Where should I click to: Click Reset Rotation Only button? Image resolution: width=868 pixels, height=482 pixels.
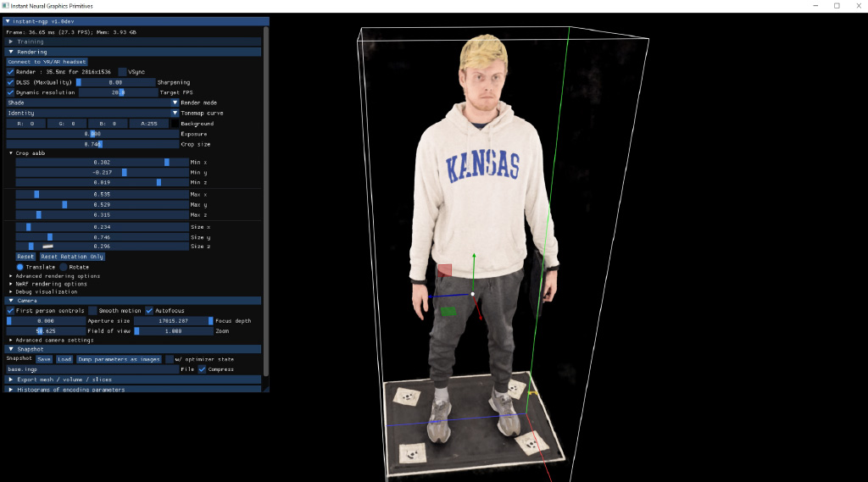click(x=72, y=257)
